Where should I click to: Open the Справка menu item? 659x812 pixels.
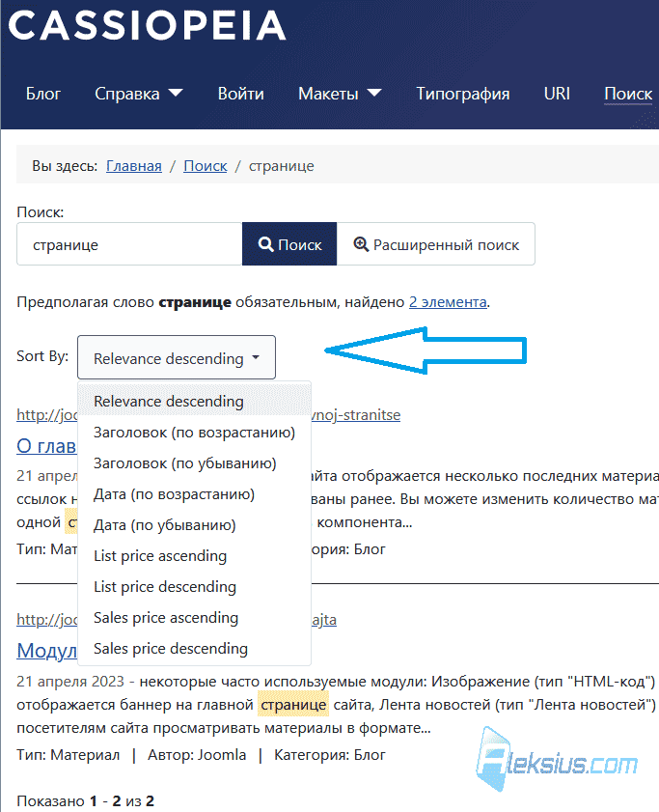coord(126,94)
